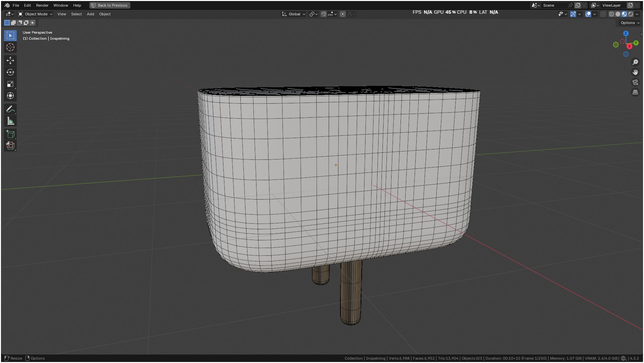Screen dimensions: 644x363
Task: Click the X axis in navigation gizmo
Action: coord(630,46)
